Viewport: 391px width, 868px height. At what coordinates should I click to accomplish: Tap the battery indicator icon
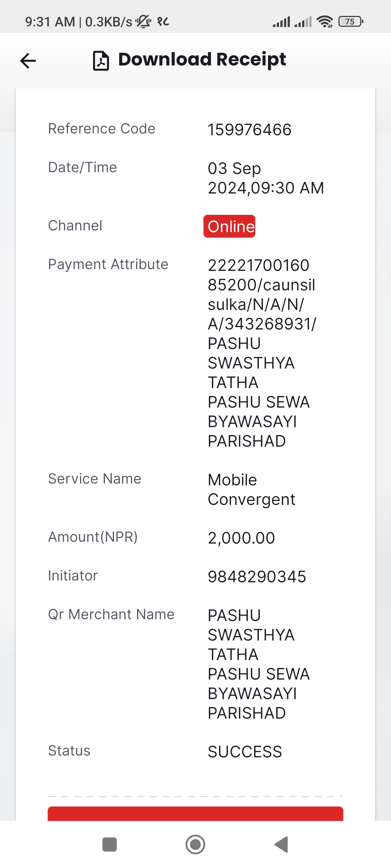(351, 22)
